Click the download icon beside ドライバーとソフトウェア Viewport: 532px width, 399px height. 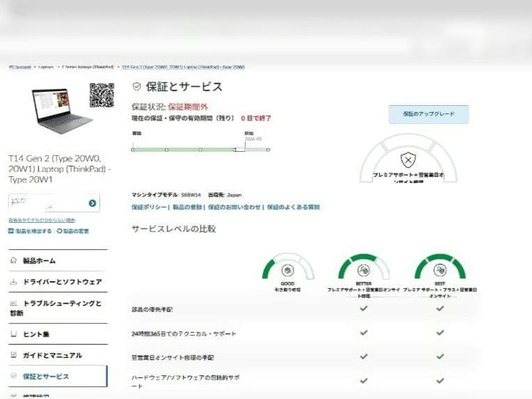point(13,281)
